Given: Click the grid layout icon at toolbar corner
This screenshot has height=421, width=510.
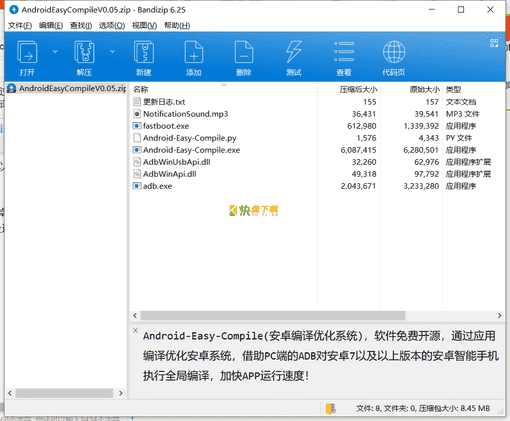Looking at the screenshot, I should click(x=494, y=43).
